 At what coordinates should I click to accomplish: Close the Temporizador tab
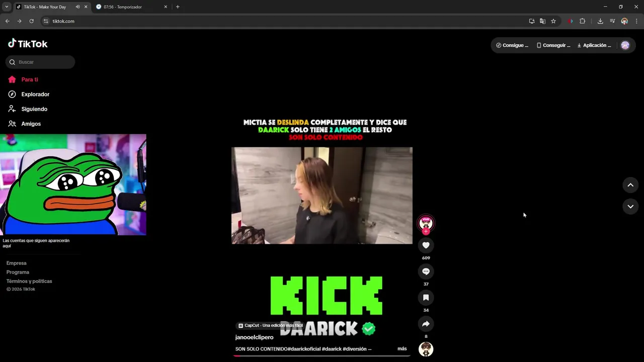[x=166, y=7]
